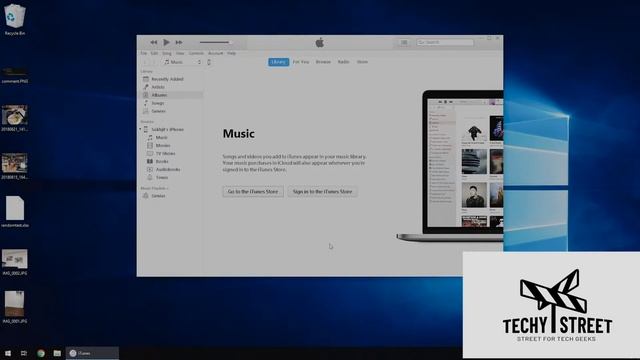Click Sign in to the iTunes Store
The image size is (640, 360).
point(322,191)
